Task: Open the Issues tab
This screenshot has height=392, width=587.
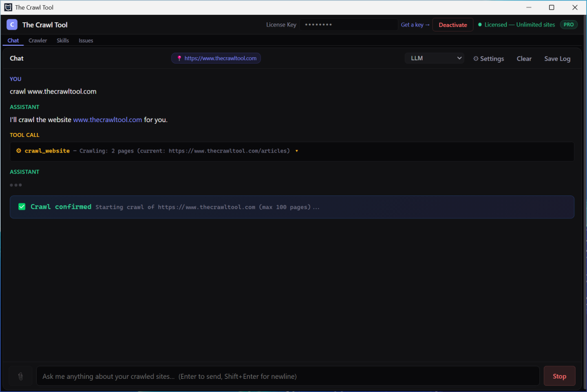Action: click(x=86, y=41)
